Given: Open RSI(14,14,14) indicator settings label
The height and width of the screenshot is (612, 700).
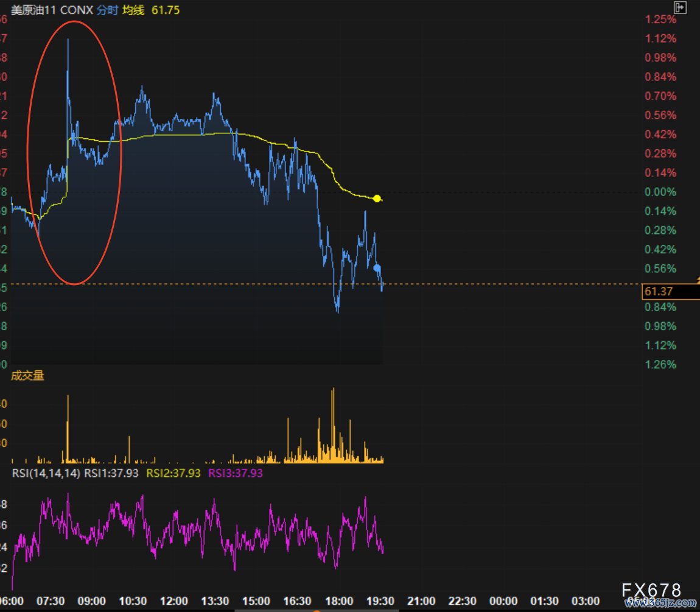Looking at the screenshot, I should [x=46, y=473].
